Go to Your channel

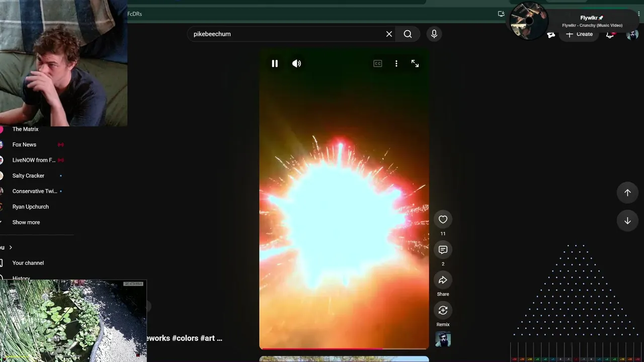coord(28,263)
